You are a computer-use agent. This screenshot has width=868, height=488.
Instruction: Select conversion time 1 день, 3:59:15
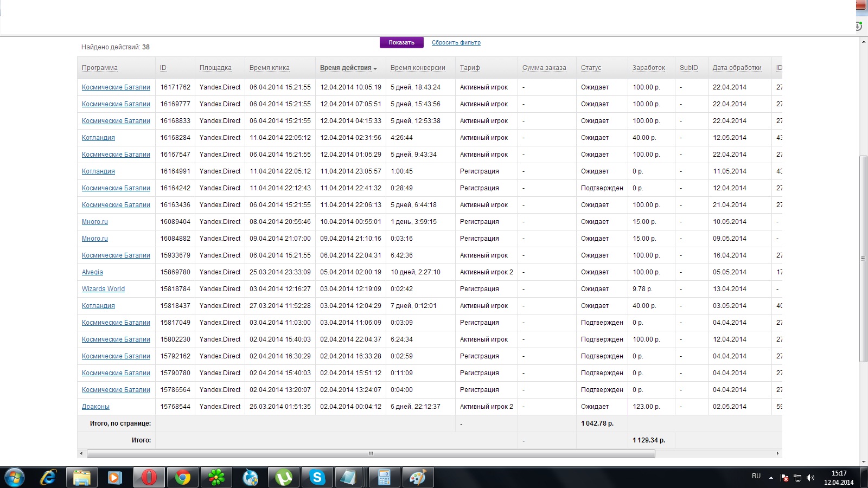pos(413,222)
